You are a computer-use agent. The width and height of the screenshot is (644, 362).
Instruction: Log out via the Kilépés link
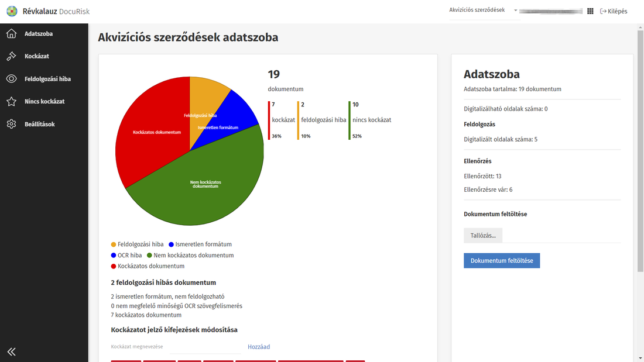coord(614,11)
